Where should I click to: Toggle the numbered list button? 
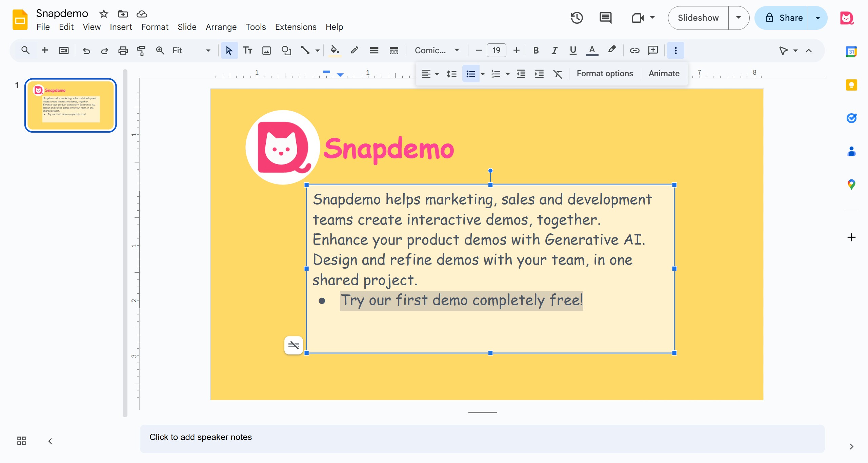coord(496,74)
